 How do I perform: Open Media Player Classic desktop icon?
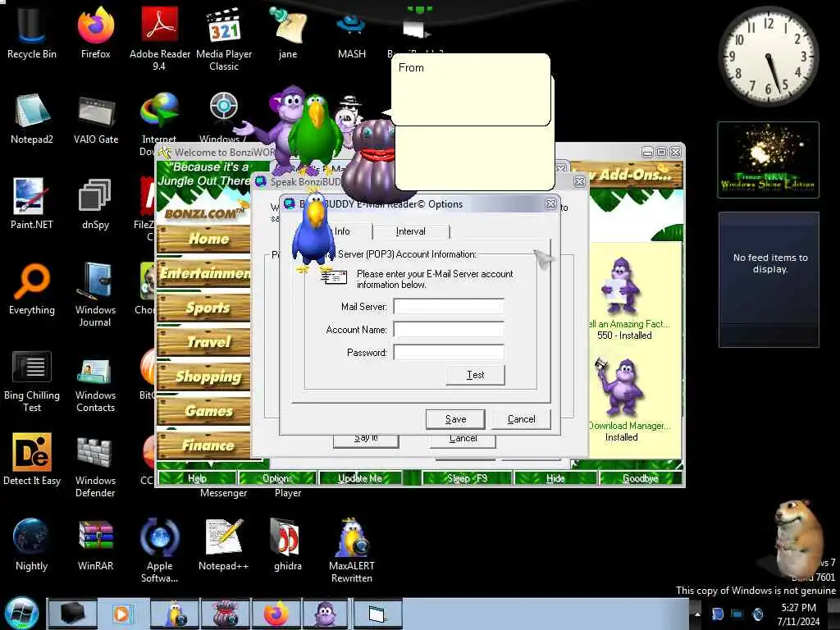pos(224,38)
